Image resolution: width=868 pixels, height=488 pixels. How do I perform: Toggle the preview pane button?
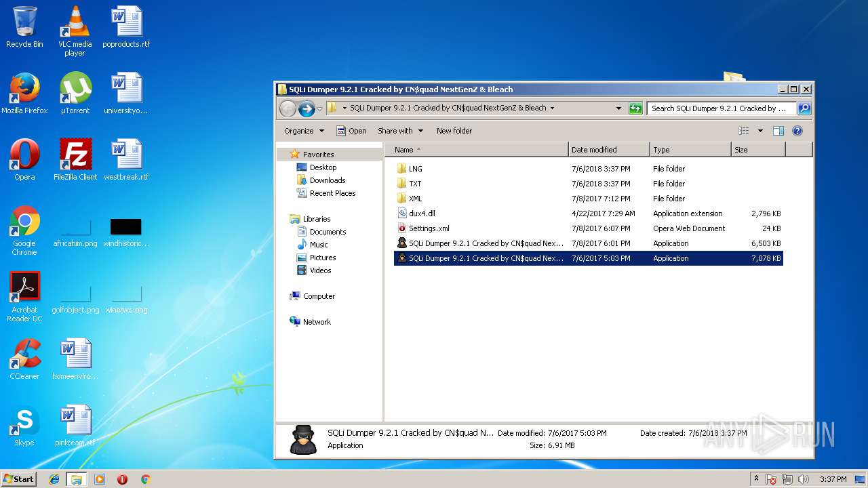(x=778, y=131)
